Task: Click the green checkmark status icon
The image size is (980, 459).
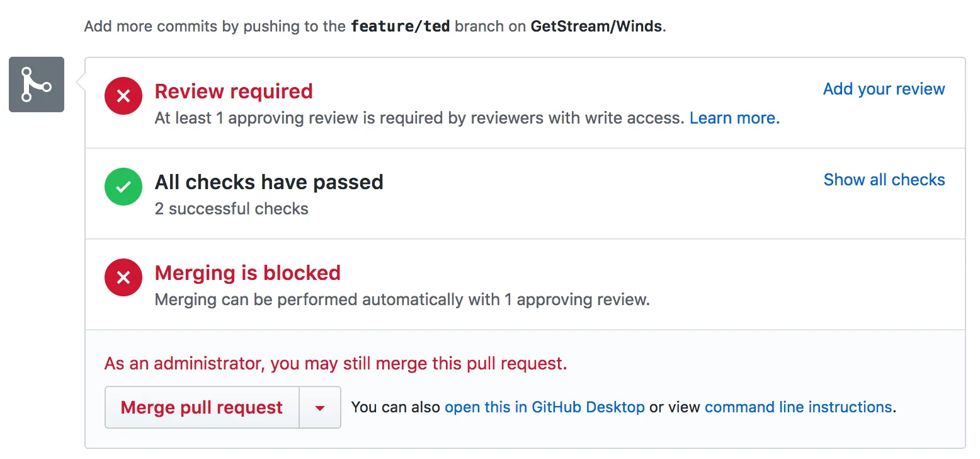Action: 123,187
